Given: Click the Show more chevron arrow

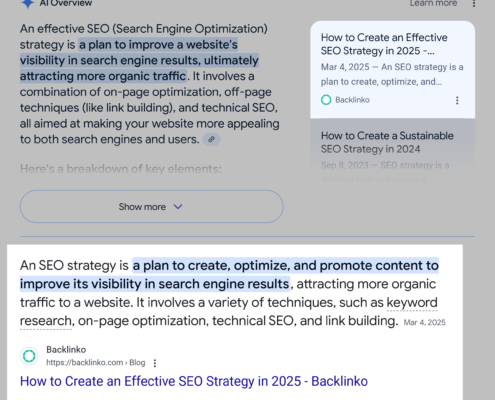Looking at the screenshot, I should click(x=178, y=207).
